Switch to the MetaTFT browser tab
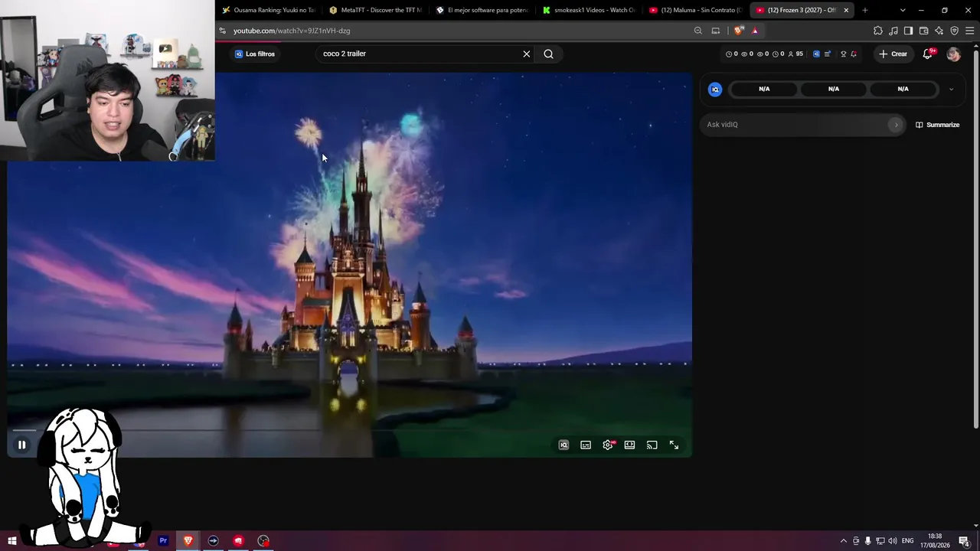 click(375, 10)
